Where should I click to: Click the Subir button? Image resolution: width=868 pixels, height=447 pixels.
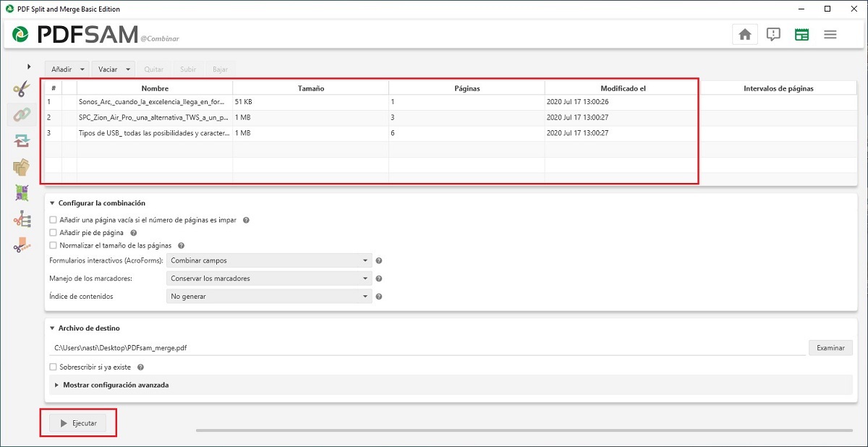pyautogui.click(x=188, y=69)
